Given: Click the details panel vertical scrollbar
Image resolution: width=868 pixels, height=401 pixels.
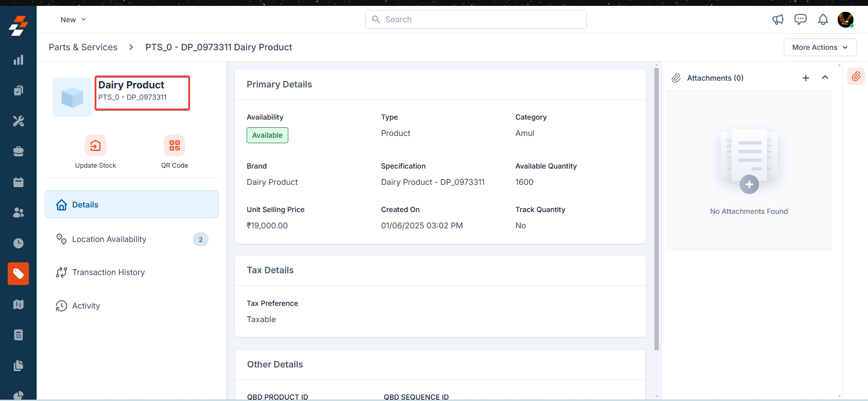Looking at the screenshot, I should (x=656, y=208).
